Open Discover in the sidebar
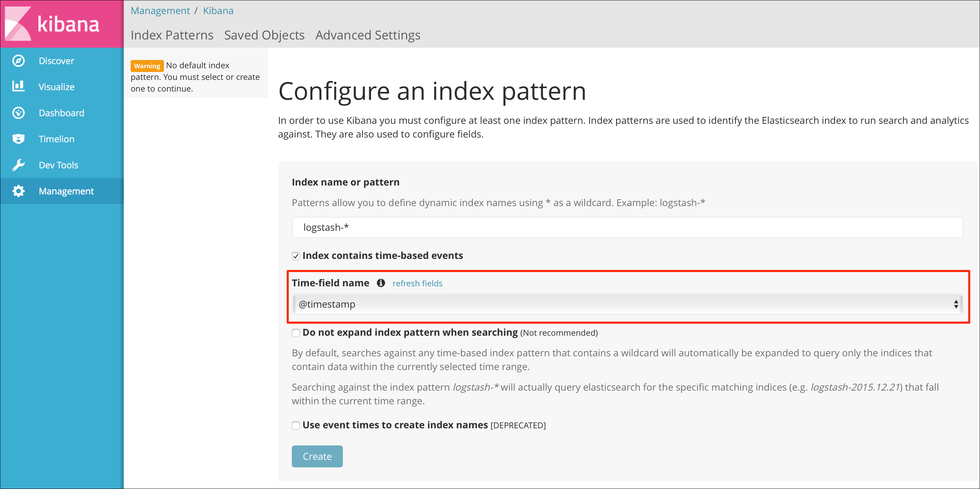 62,61
